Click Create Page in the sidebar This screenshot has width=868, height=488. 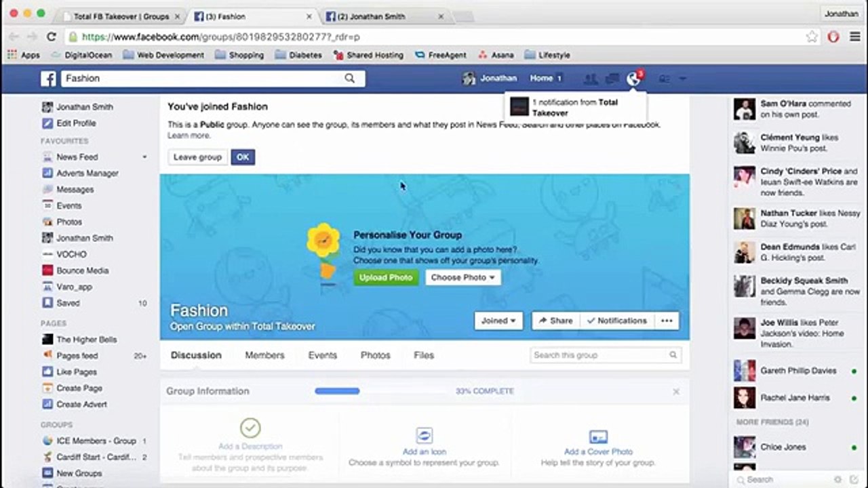79,388
